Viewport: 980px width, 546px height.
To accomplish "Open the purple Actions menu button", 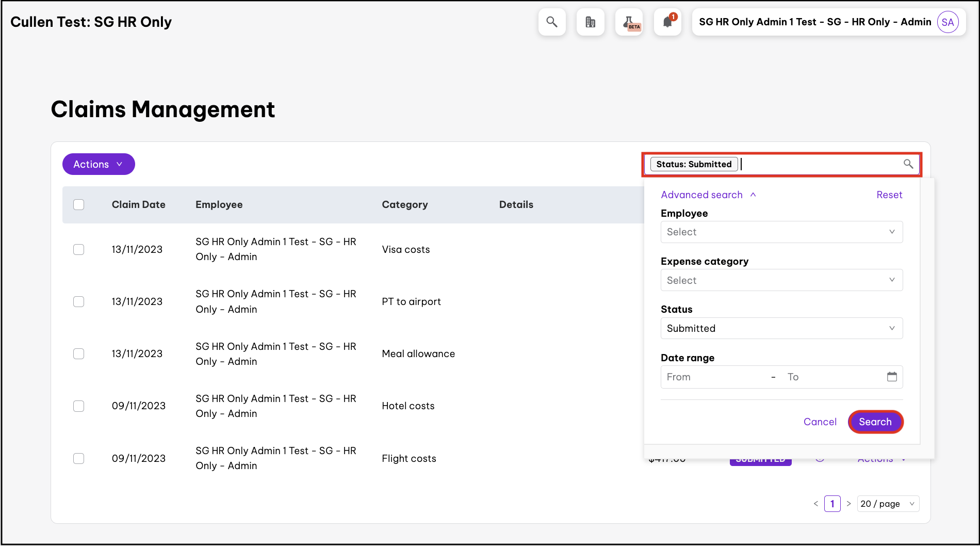I will pos(99,164).
